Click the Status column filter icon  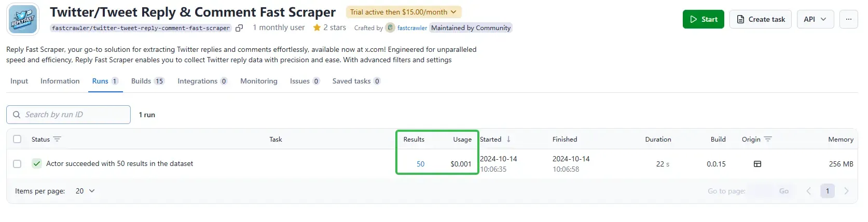57,139
